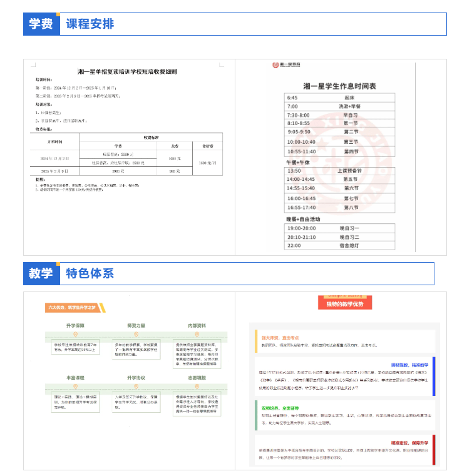Click the 精准定位,保障升学 heading
The height and width of the screenshot is (476, 467).
click(409, 443)
